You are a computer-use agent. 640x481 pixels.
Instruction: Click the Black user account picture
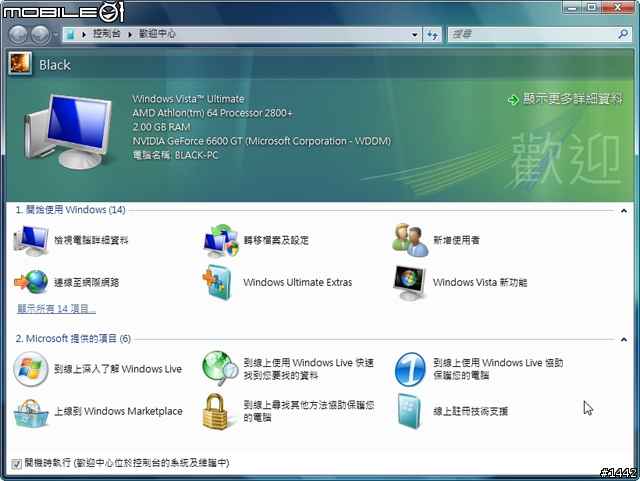pos(20,64)
